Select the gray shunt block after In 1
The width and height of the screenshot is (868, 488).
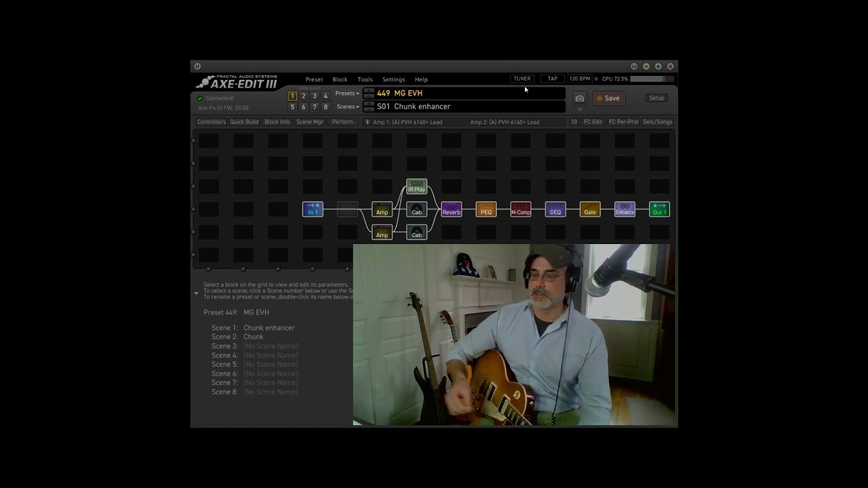click(347, 209)
